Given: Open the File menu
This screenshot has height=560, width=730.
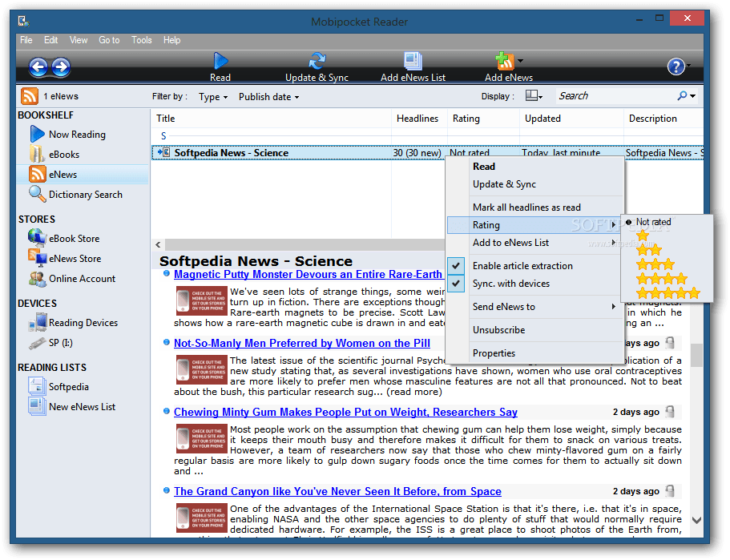Looking at the screenshot, I should click(26, 40).
